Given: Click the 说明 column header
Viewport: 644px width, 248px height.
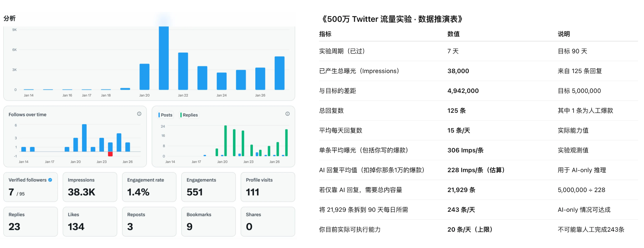Looking at the screenshot, I should 564,34.
